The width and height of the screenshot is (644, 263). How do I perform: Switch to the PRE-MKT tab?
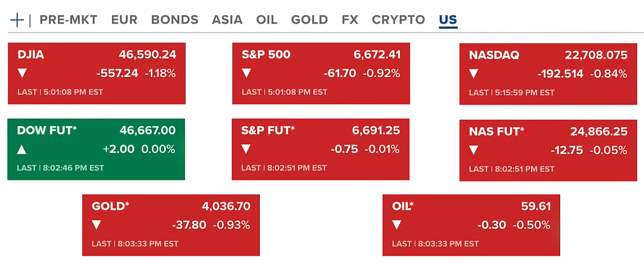[69, 20]
